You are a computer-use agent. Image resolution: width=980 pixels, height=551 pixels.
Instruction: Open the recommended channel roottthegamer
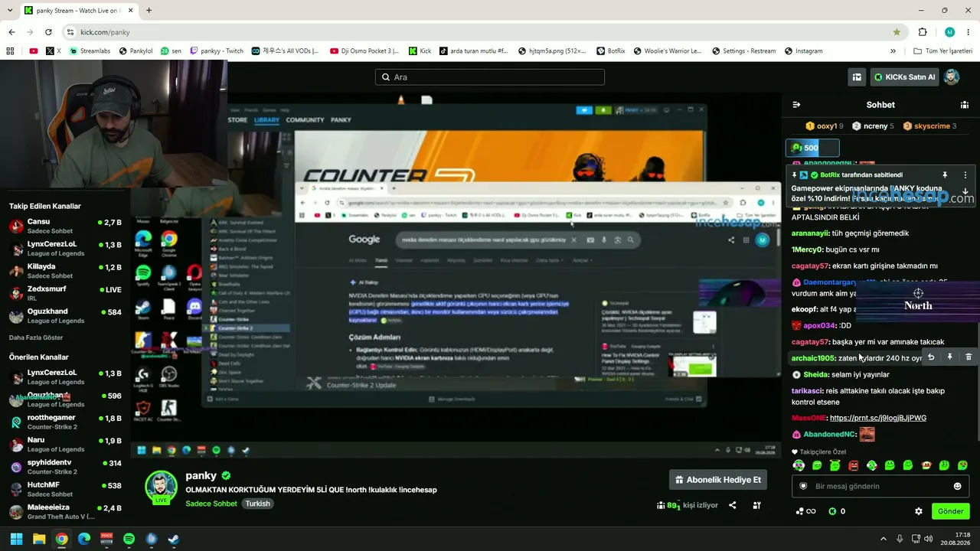click(x=64, y=422)
